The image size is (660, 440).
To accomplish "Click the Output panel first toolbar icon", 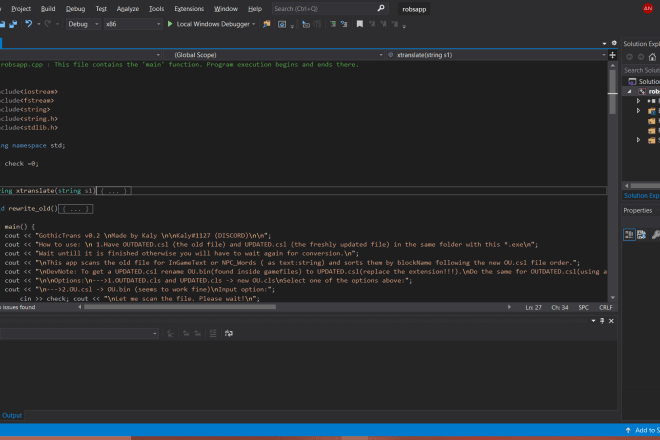I will [x=170, y=333].
